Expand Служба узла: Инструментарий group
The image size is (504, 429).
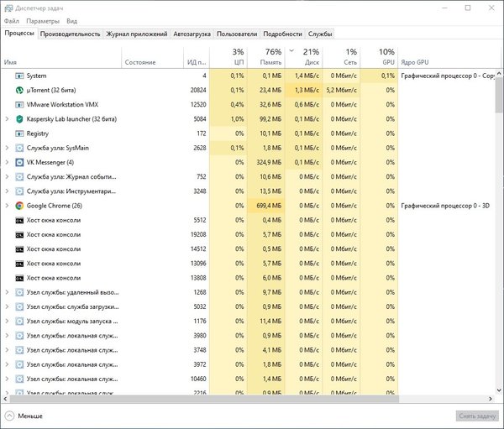[7, 191]
